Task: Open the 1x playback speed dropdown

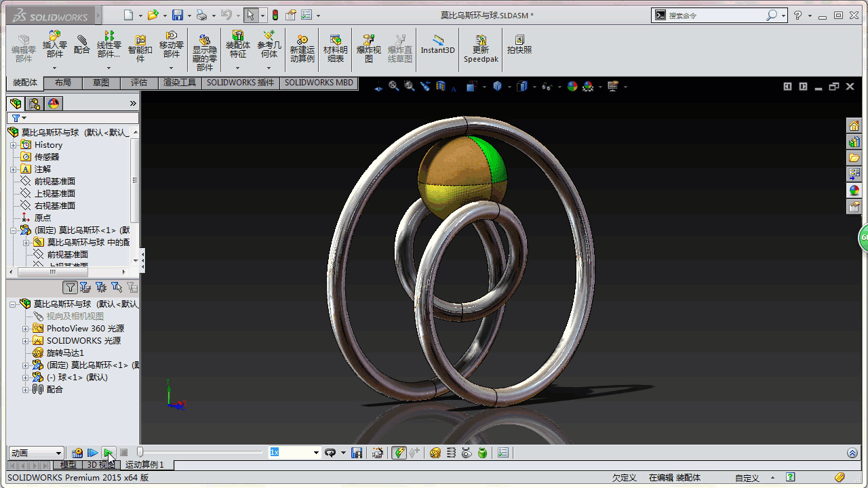Action: coord(315,453)
